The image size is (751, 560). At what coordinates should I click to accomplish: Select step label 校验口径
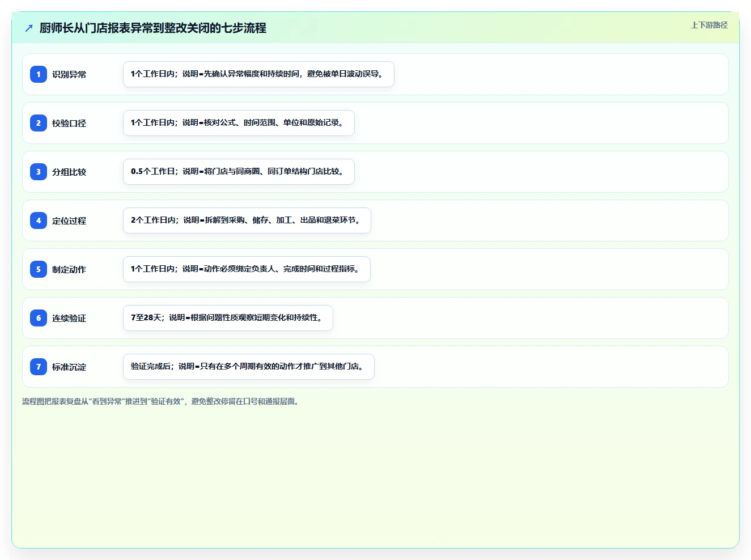click(69, 123)
